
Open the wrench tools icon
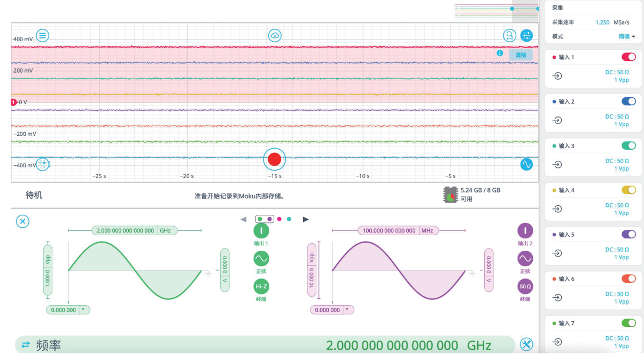[527, 345]
